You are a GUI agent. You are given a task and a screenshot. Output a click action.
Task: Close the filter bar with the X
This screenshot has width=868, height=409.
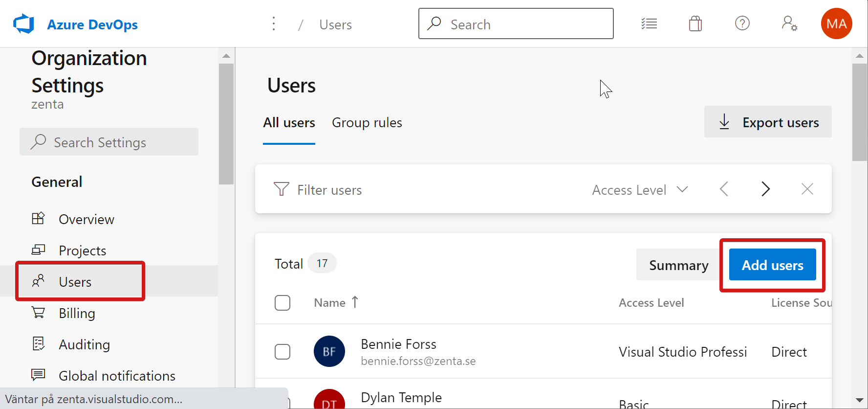807,189
